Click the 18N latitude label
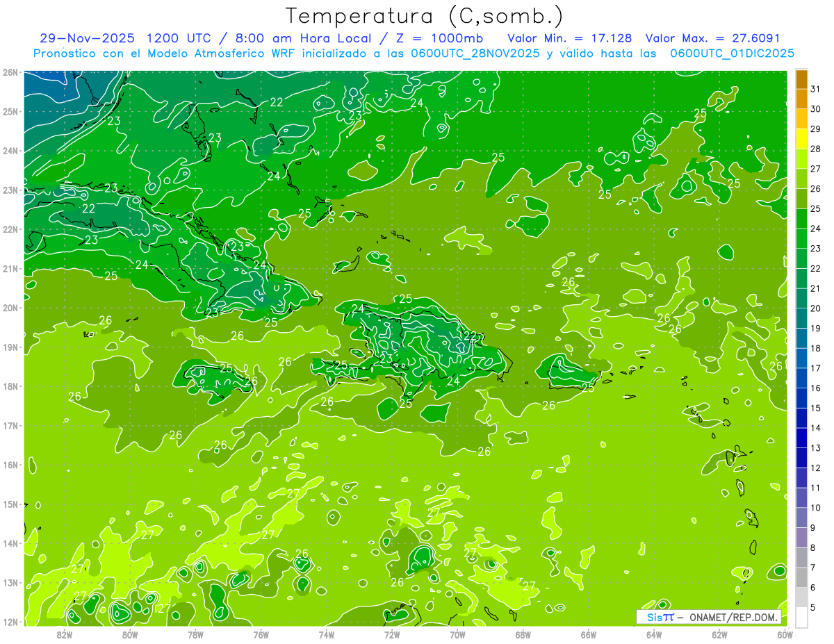This screenshot has width=834, height=644. 10,386
